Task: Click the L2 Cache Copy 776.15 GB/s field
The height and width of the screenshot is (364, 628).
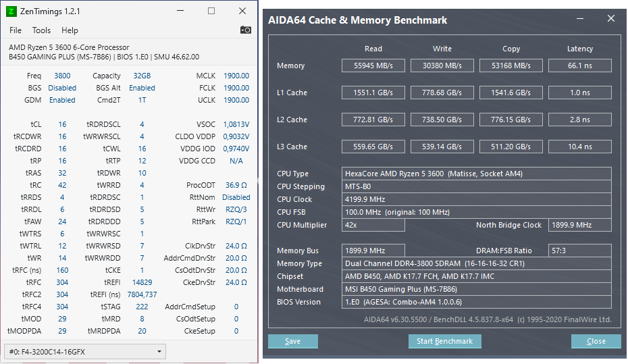Action: coord(511,120)
